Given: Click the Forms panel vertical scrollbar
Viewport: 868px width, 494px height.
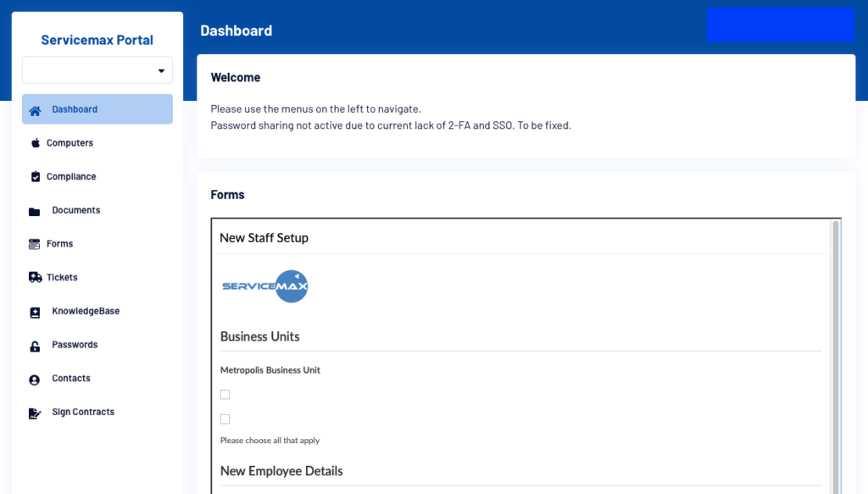Looking at the screenshot, I should (x=836, y=356).
